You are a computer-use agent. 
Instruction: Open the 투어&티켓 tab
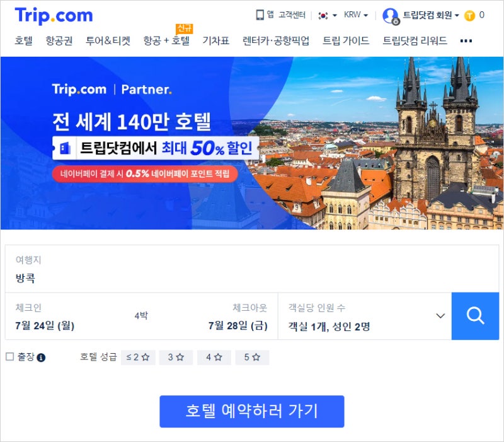tap(108, 41)
